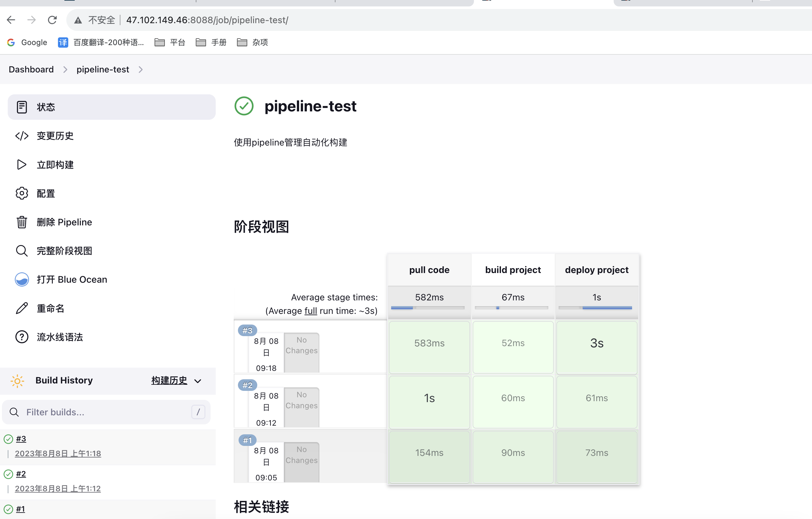The image size is (812, 519).
Task: Click the not-secure warning triangle icon
Action: pyautogui.click(x=78, y=20)
